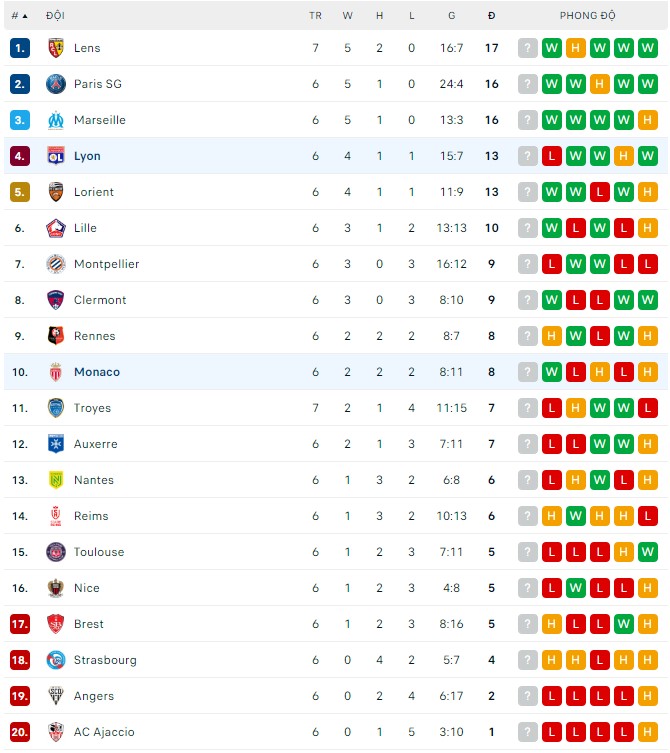Viewport: 670px width, 753px height.
Task: Click the red rank 17 badge
Action: (20, 624)
